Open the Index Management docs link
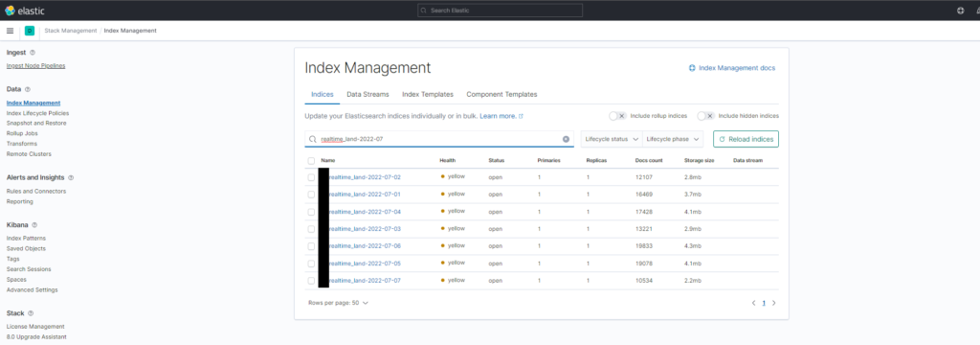This screenshot has width=980, height=345. [732, 68]
